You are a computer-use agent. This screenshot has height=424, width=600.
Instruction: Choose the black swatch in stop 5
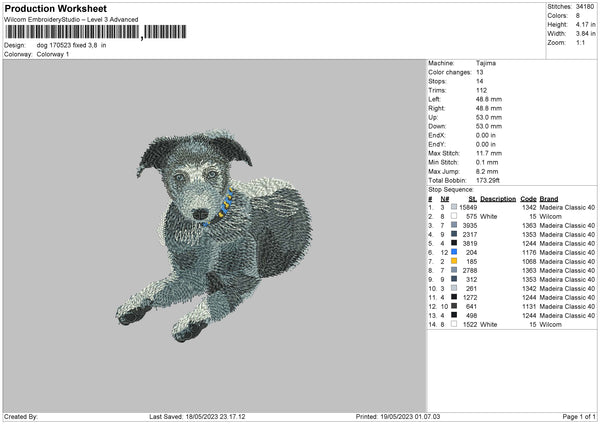[454, 243]
